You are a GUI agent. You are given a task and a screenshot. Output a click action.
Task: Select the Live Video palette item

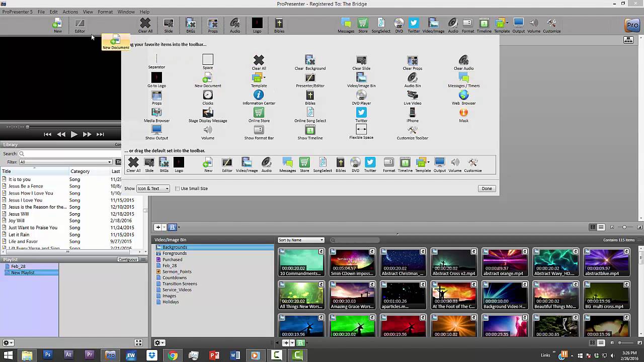click(413, 98)
